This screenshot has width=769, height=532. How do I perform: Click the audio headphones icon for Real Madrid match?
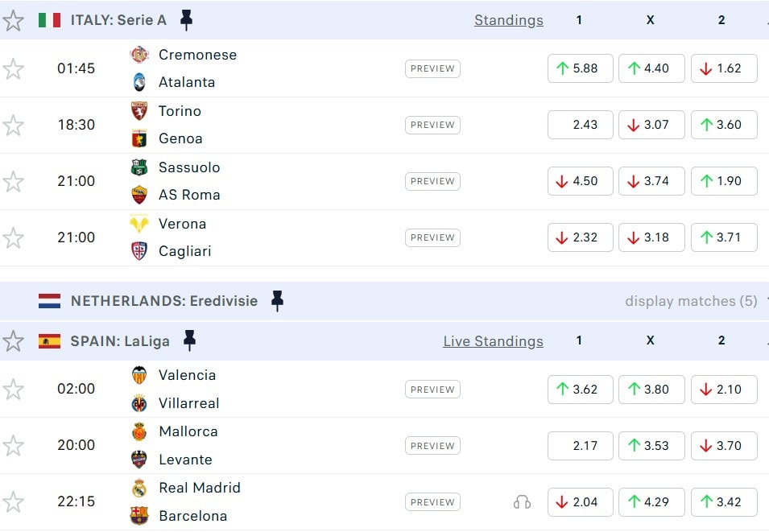coord(522,502)
